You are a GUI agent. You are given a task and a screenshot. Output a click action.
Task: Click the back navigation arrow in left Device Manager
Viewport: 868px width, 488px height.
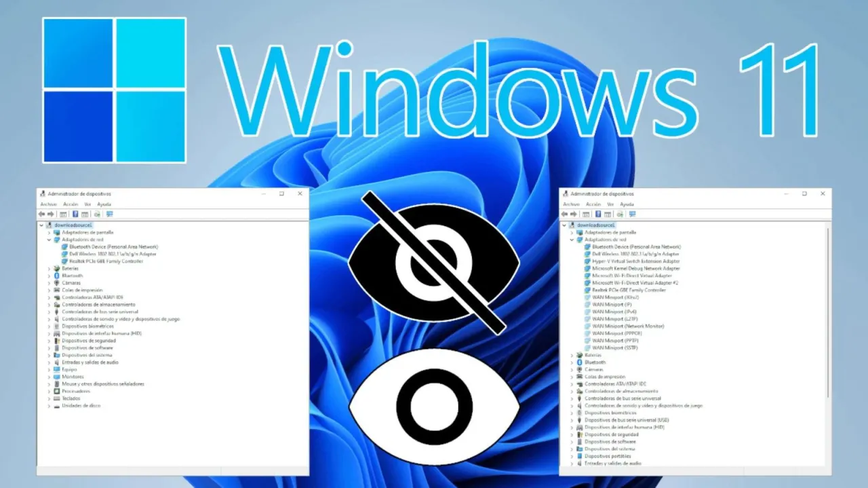point(42,214)
